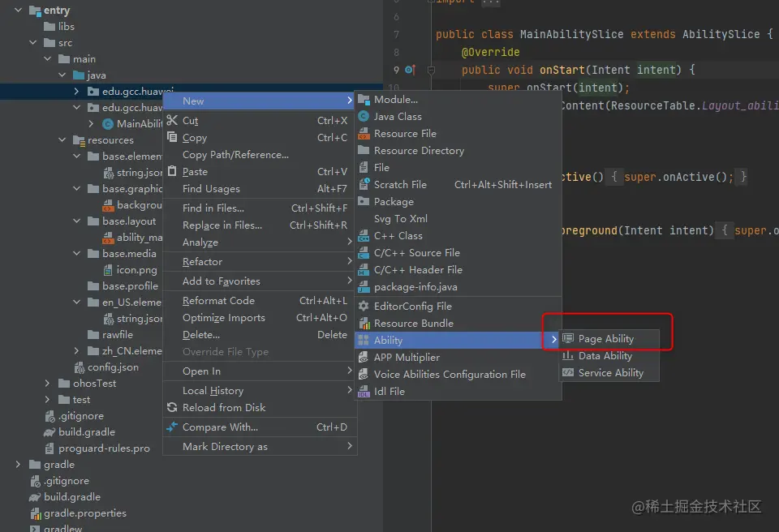The height and width of the screenshot is (532, 779).
Task: Collapse the resources folder
Action: 62,139
